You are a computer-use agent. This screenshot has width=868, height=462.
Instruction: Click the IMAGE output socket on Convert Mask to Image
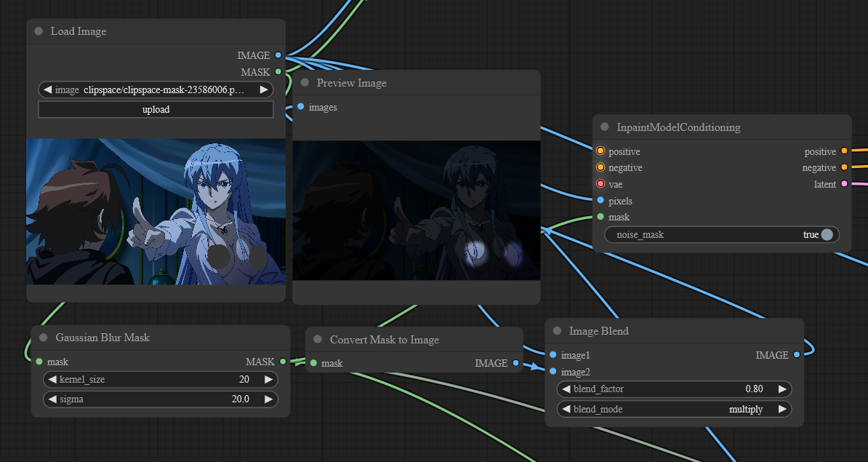(x=515, y=363)
